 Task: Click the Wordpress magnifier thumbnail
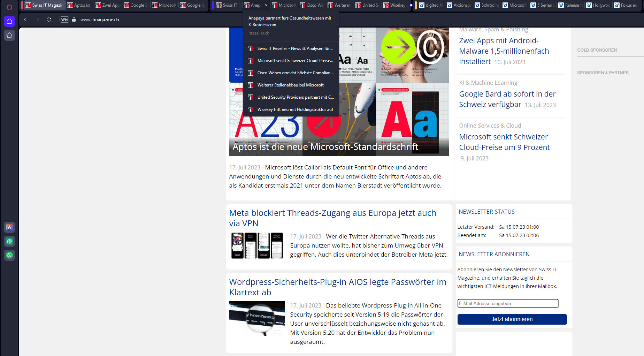tap(257, 318)
